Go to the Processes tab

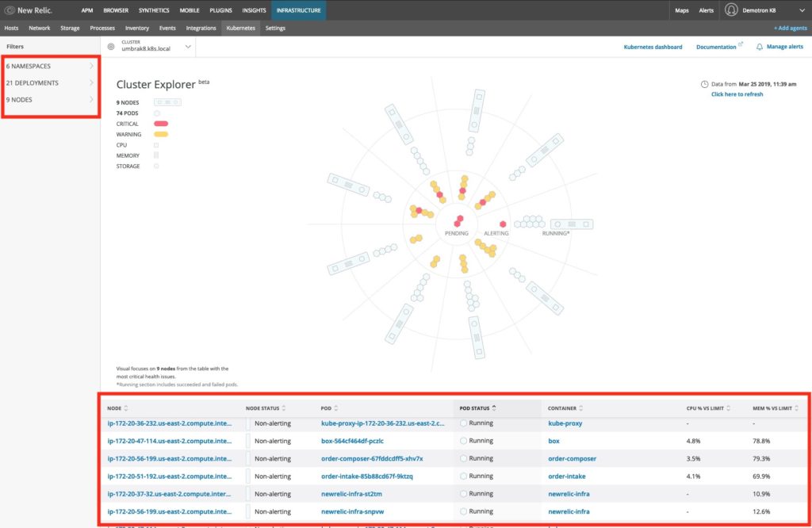(x=102, y=28)
